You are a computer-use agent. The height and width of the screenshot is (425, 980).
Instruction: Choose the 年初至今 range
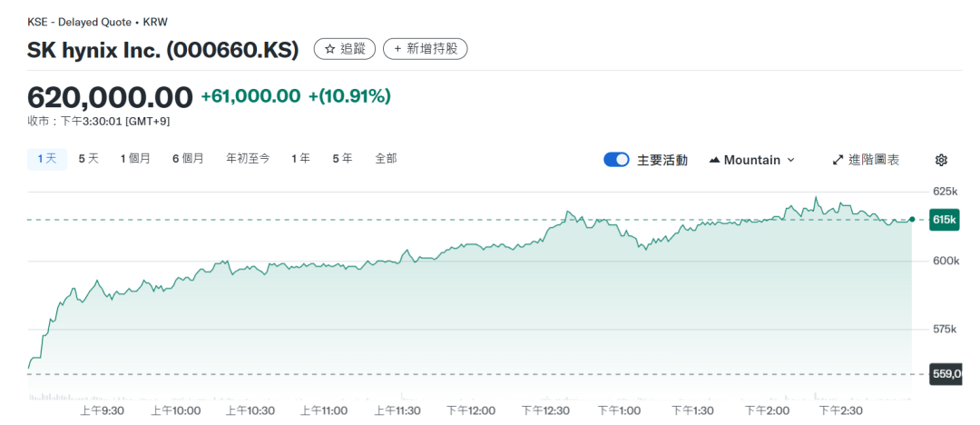248,159
